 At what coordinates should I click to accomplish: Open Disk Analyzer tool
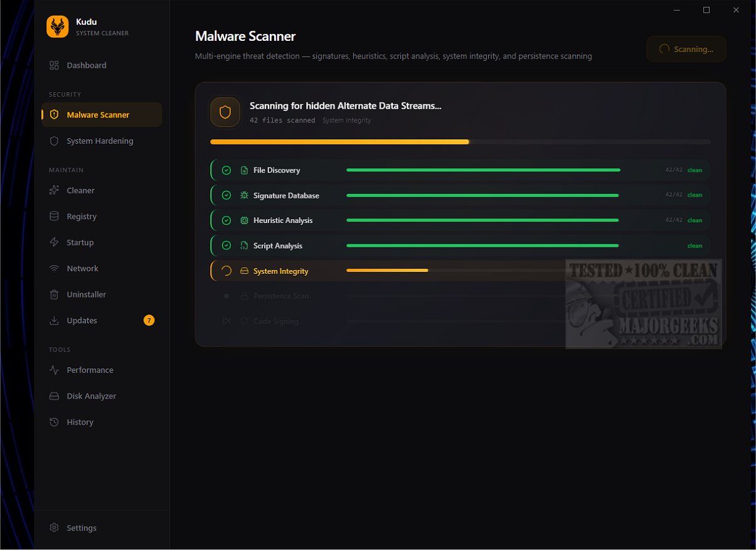tap(91, 396)
